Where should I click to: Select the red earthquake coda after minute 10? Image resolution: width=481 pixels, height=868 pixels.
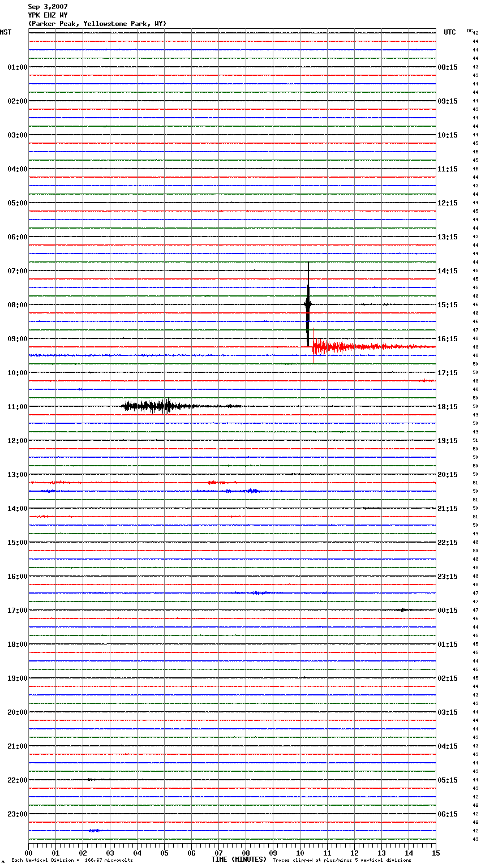coord(373,346)
